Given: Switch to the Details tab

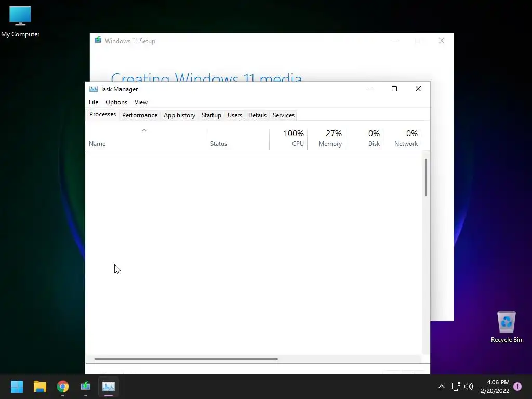Looking at the screenshot, I should (257, 115).
